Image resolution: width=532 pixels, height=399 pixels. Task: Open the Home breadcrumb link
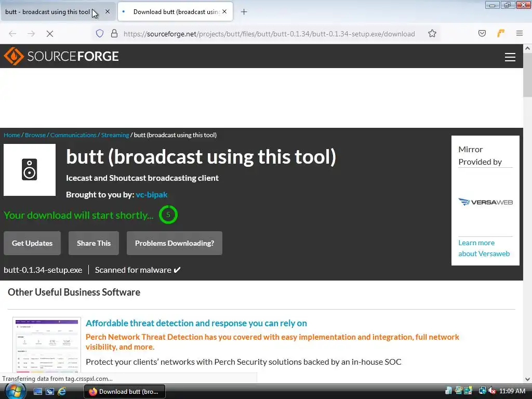(x=12, y=135)
